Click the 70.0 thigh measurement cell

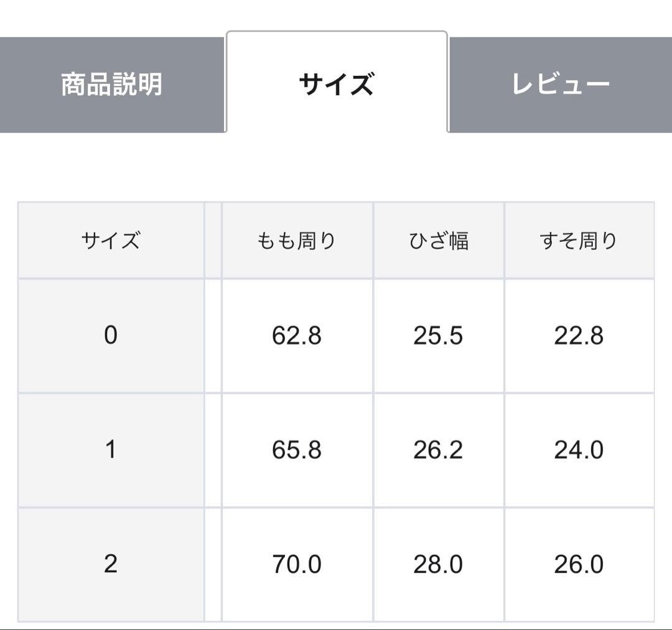coord(297,564)
